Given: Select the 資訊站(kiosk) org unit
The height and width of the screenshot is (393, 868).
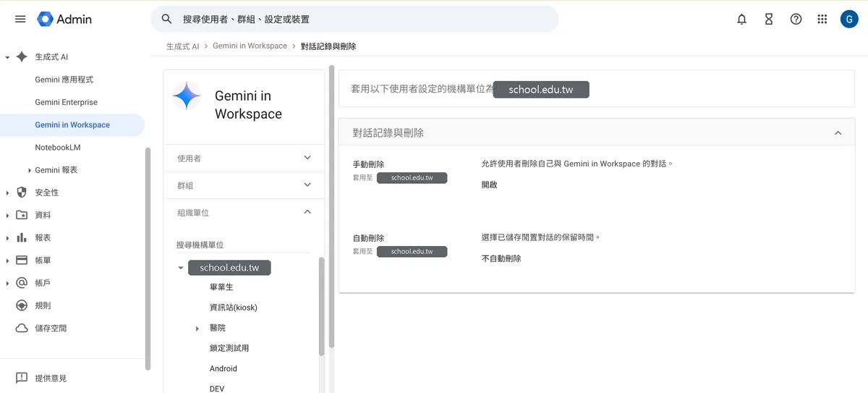Looking at the screenshot, I should point(234,308).
